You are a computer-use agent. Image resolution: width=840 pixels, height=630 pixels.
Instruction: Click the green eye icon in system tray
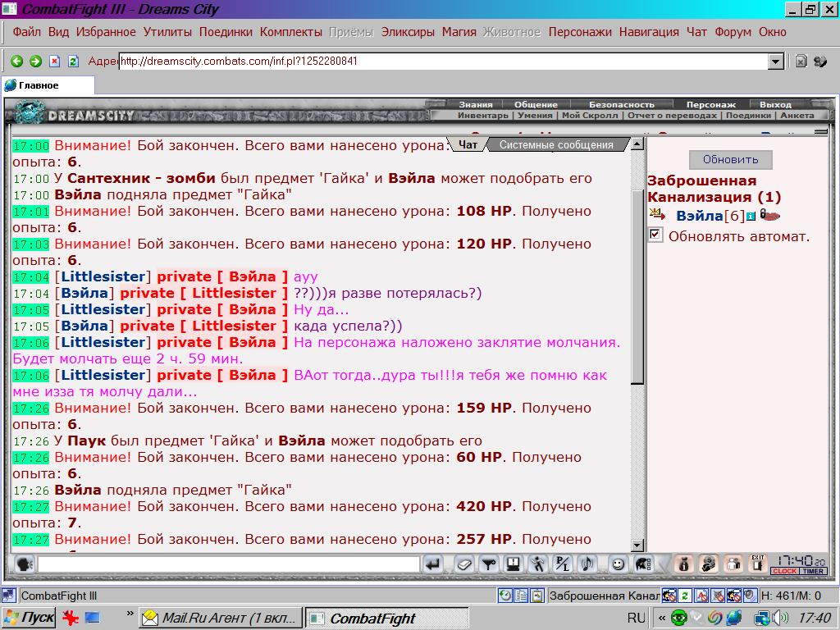[679, 619]
